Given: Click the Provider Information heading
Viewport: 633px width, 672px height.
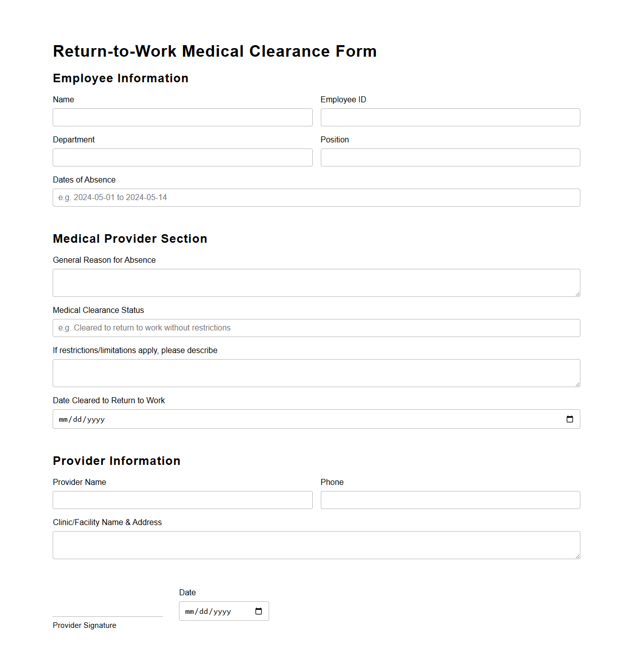Looking at the screenshot, I should tap(116, 461).
